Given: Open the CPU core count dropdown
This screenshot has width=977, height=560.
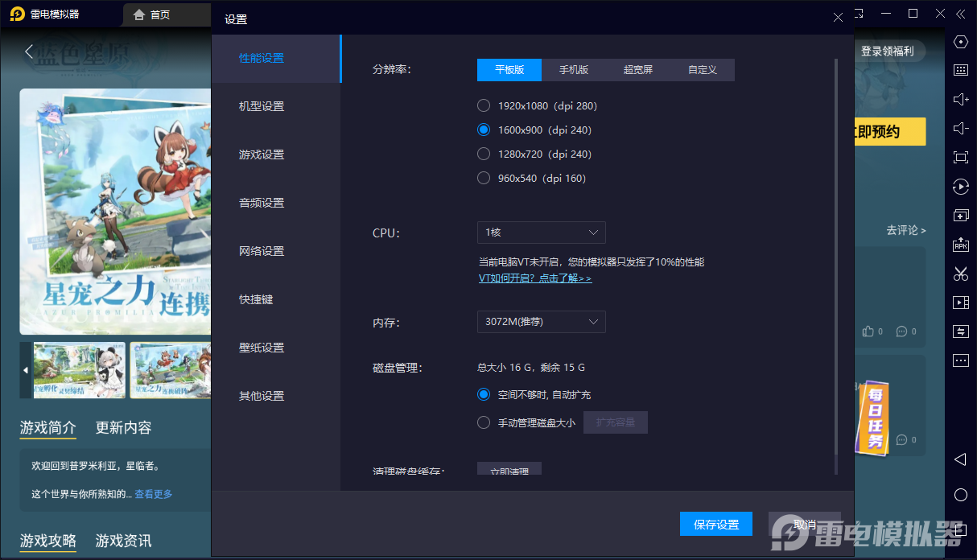Looking at the screenshot, I should (541, 232).
